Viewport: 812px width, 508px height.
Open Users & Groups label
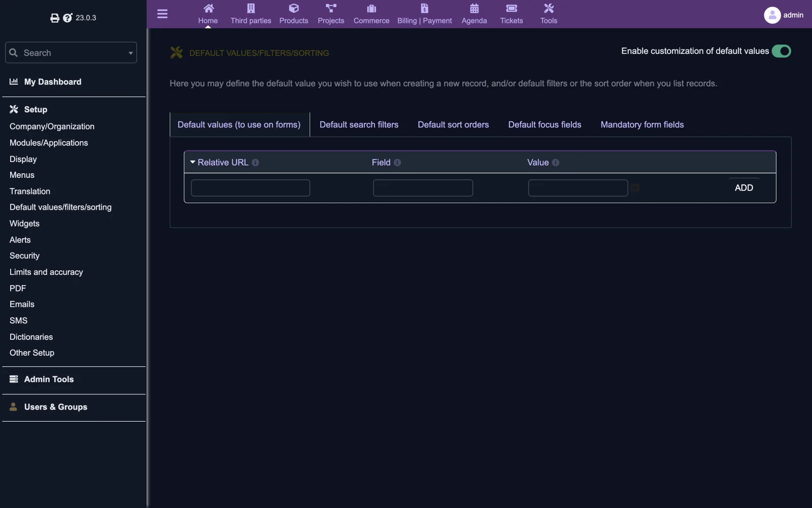point(56,407)
